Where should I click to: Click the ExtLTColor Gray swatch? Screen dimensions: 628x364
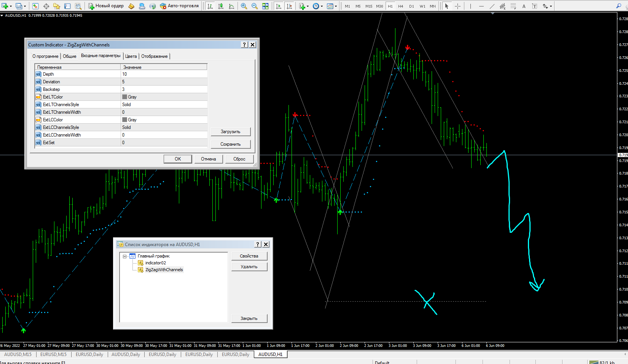pos(124,97)
